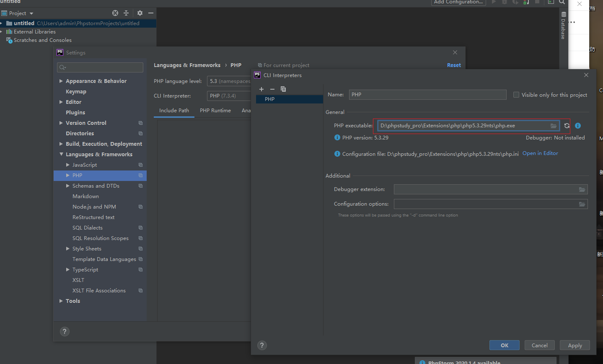Switch to the Include Path tab
Image resolution: width=603 pixels, height=364 pixels.
click(x=174, y=111)
